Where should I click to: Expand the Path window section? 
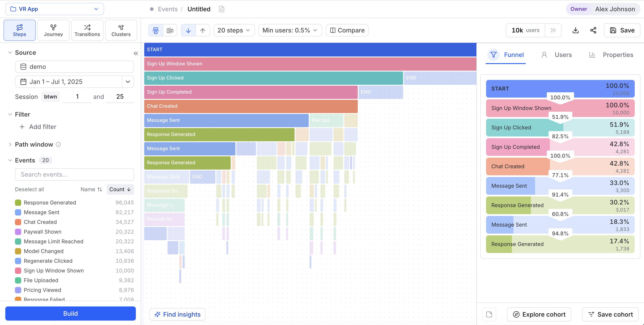point(10,144)
